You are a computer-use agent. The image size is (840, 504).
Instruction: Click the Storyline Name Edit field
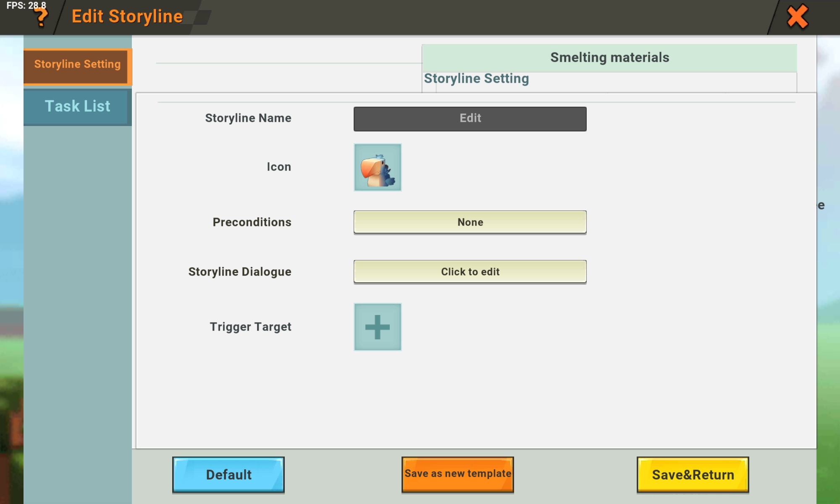[470, 118]
